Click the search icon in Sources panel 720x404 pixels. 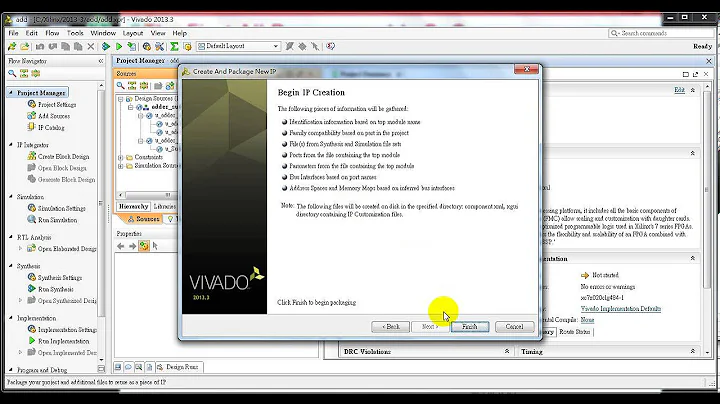point(120,86)
